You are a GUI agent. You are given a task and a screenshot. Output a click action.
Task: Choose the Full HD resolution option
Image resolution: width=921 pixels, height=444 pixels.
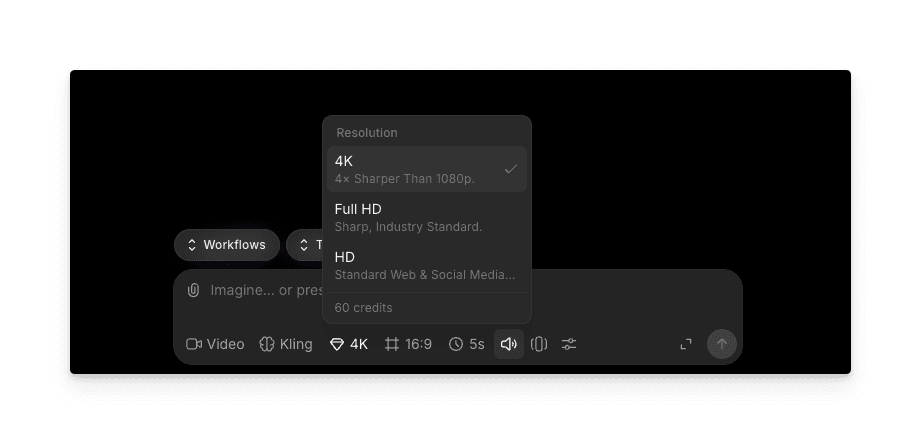[426, 217]
